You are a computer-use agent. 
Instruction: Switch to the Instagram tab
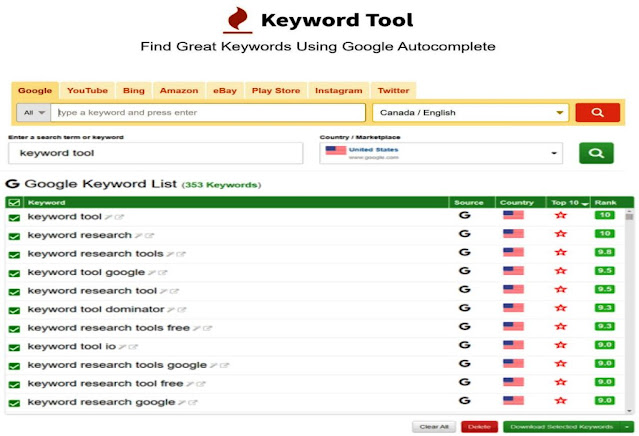(x=339, y=90)
